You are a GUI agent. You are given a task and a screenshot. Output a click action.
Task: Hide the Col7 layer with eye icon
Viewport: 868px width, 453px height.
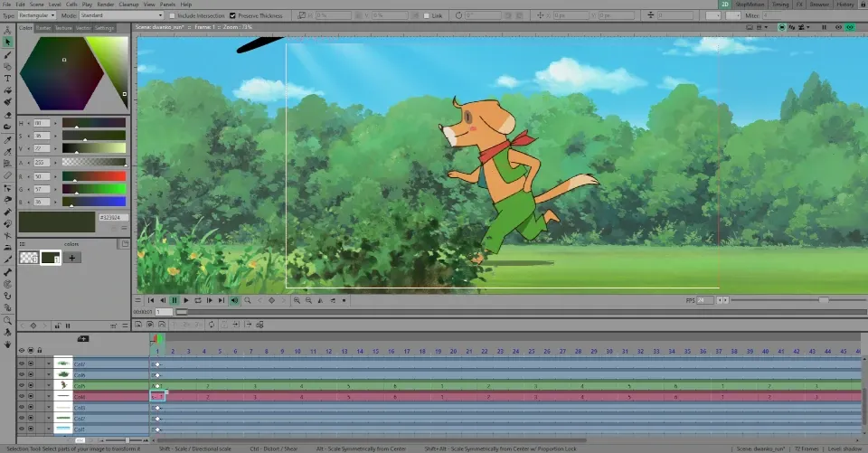22,363
